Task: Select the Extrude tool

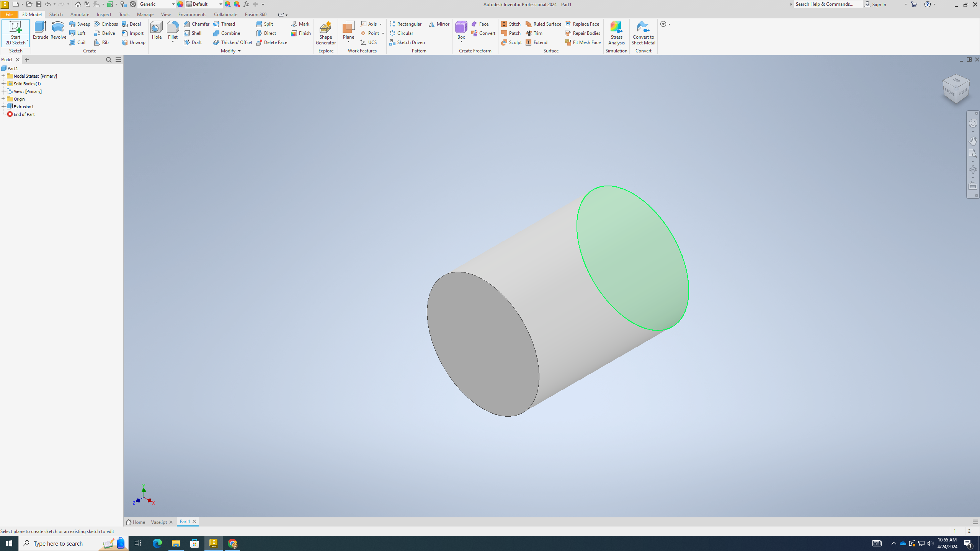Action: pyautogui.click(x=40, y=30)
